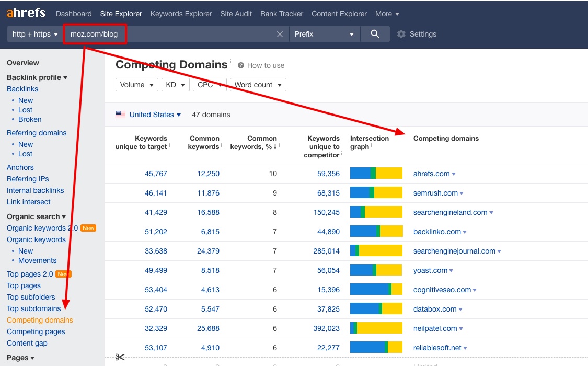Click 6,815 common keywords for backlinko.com

[211, 232]
